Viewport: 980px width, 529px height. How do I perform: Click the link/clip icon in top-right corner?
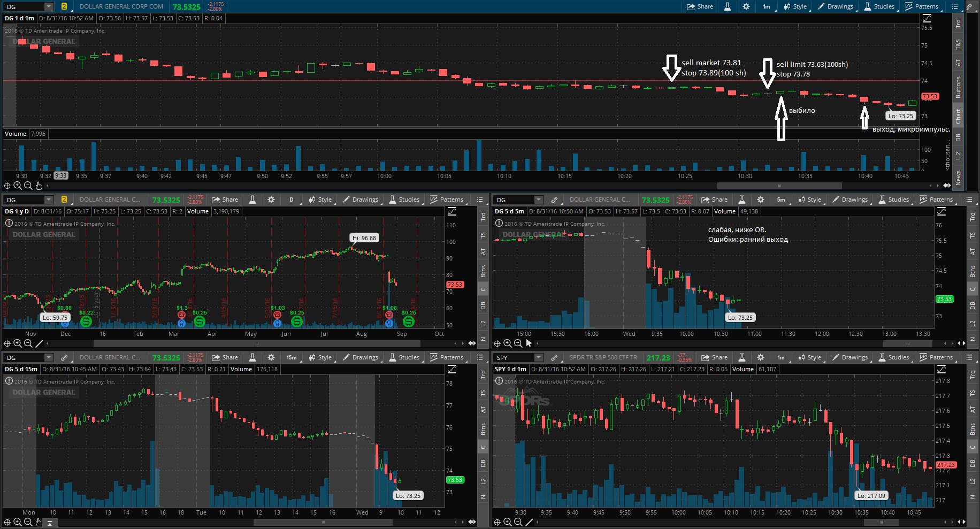pyautogui.click(x=970, y=6)
